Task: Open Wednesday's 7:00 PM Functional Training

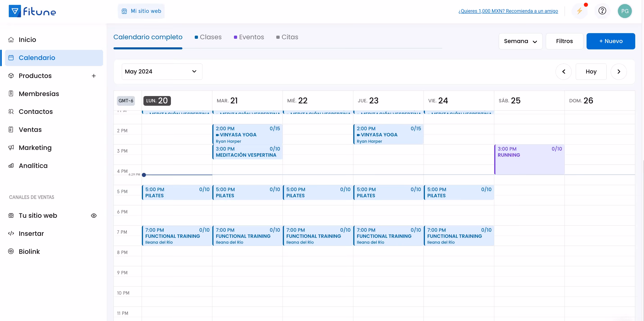Action: (x=318, y=236)
